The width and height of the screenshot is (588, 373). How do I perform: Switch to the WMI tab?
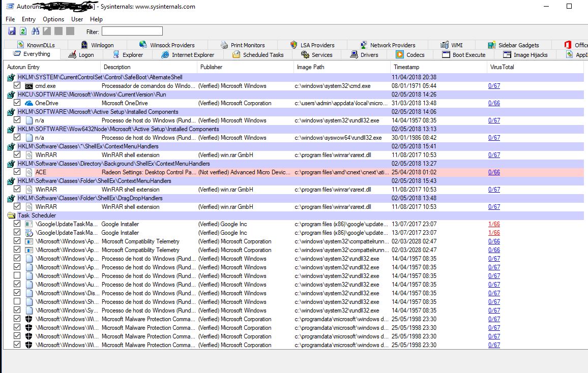(452, 45)
